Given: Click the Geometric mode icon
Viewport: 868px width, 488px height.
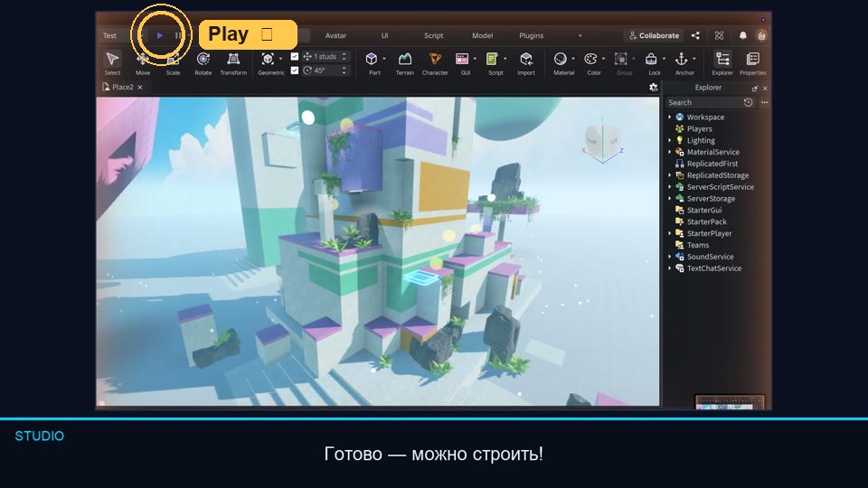Looking at the screenshot, I should tap(268, 59).
